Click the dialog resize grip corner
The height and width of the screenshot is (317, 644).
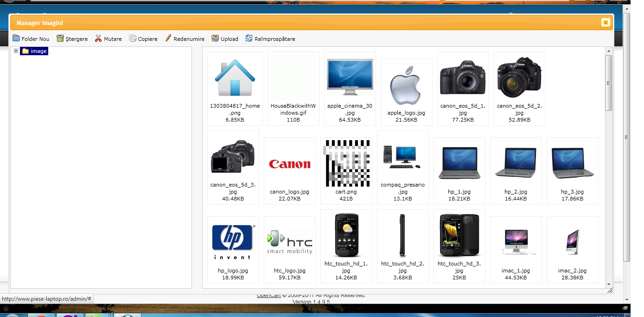click(x=610, y=291)
